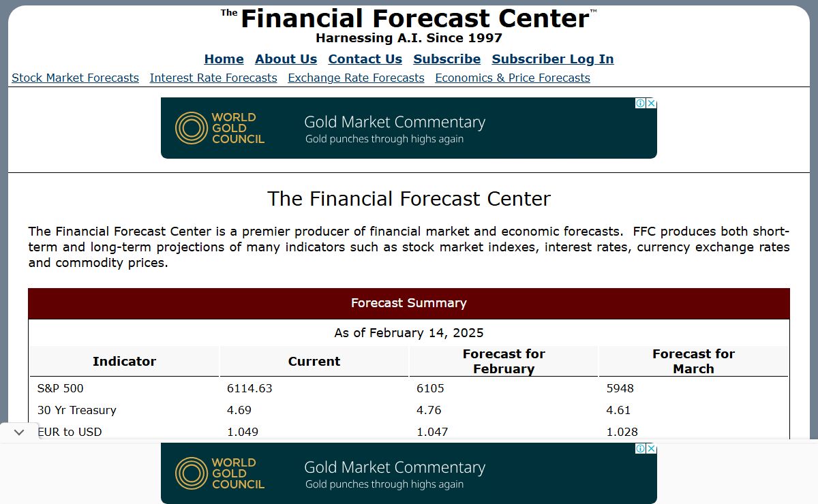Click the S&P 500 row label
The image size is (818, 504).
tap(61, 388)
